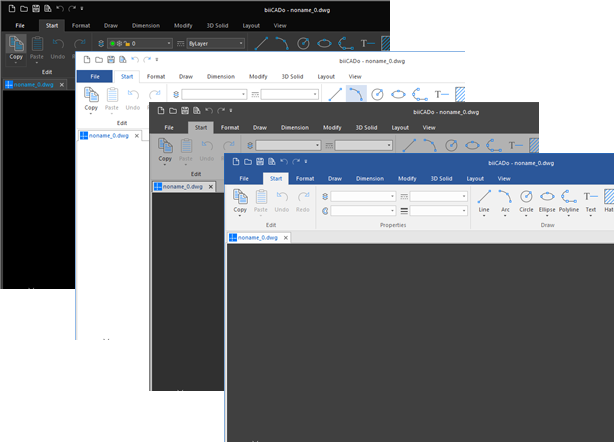Click the File button in the black-themed window
614x442 pixels.
[x=19, y=24]
